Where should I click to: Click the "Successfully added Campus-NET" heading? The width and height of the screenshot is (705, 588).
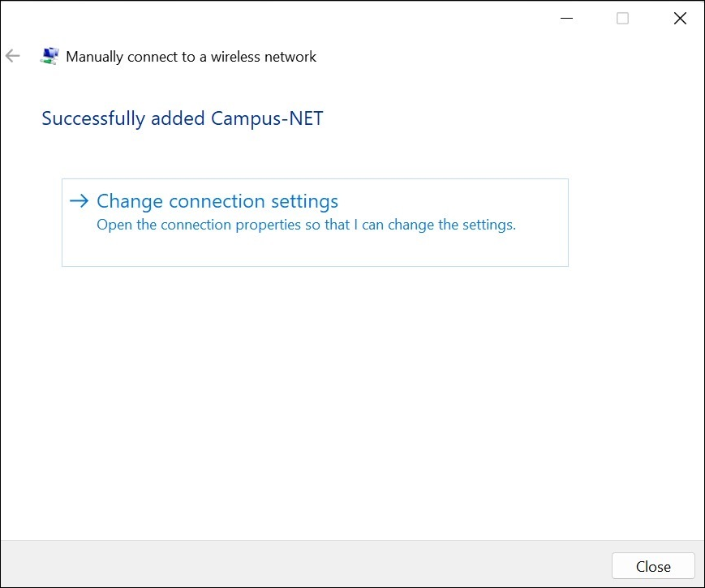click(x=183, y=118)
